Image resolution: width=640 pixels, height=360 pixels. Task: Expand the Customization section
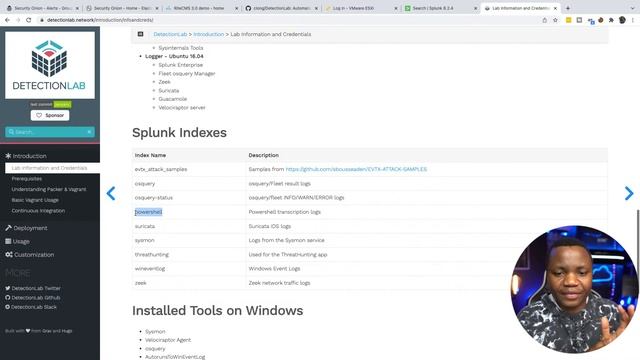30,254
